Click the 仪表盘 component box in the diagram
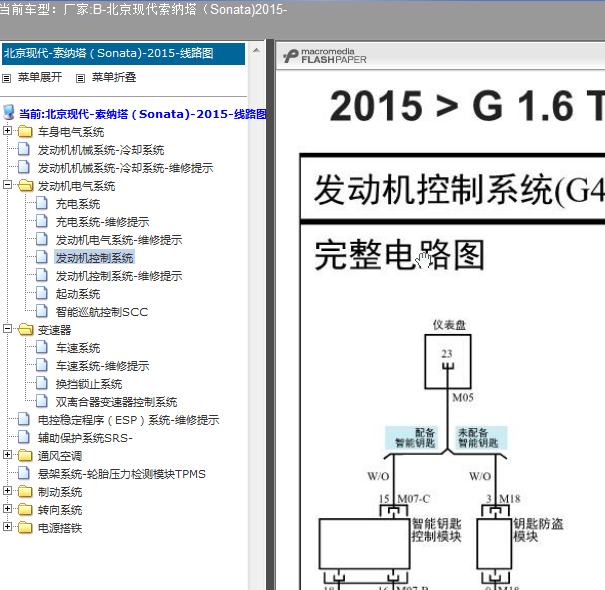605x590 pixels. pyautogui.click(x=448, y=362)
